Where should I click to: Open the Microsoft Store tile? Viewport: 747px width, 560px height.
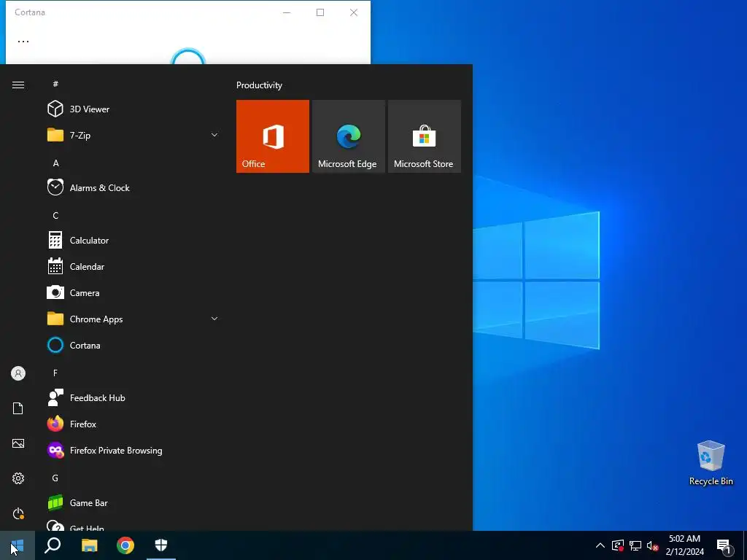tap(425, 136)
